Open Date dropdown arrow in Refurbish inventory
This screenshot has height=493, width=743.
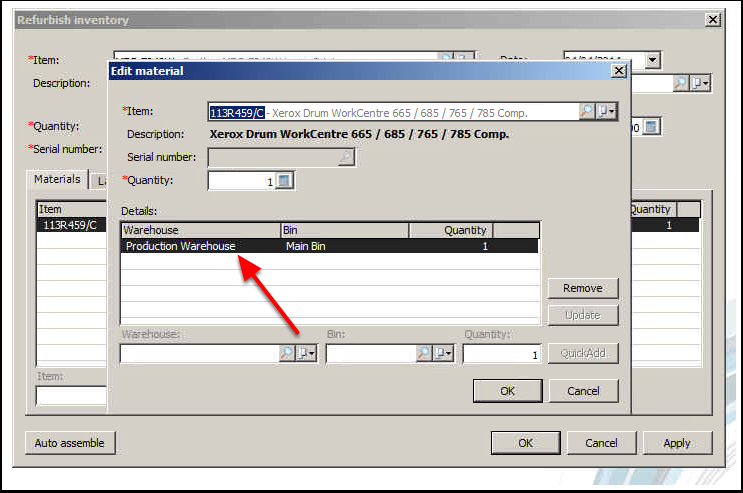(x=652, y=60)
